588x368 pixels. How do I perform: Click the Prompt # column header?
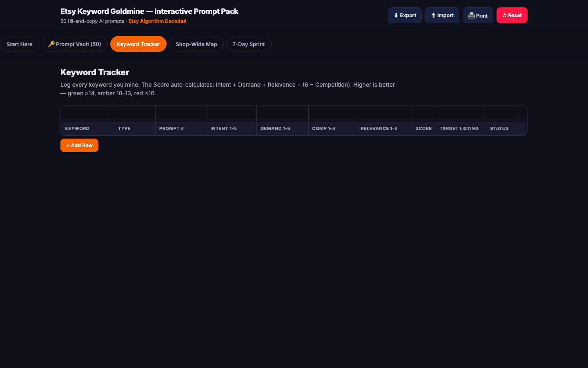click(181, 128)
